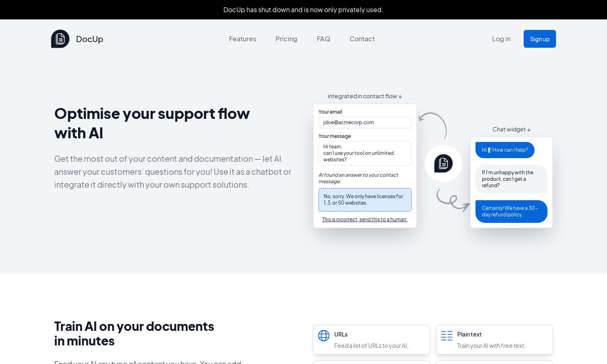Click the DocUp logo icon in header
607x364 pixels.
[60, 39]
